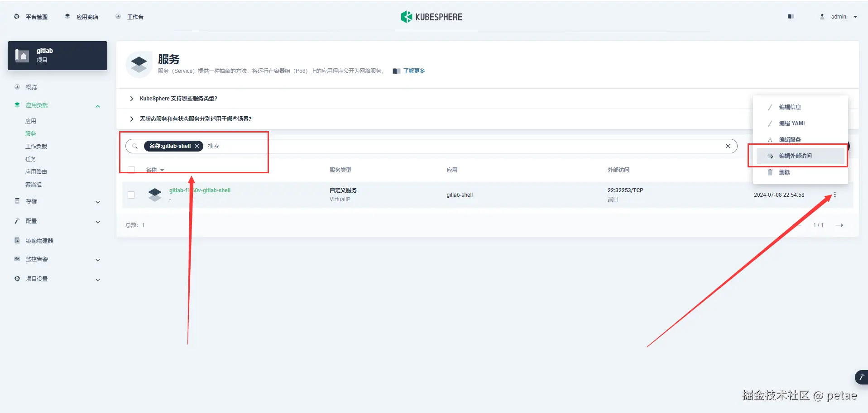The height and width of the screenshot is (413, 868).
Task: Collapse the 应用负载 section
Action: click(x=98, y=106)
